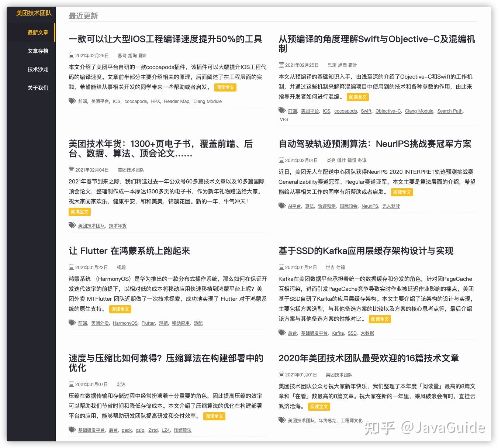Open article 一款可以让大型iOS工程编译速度提升50%的工具

click(165, 39)
